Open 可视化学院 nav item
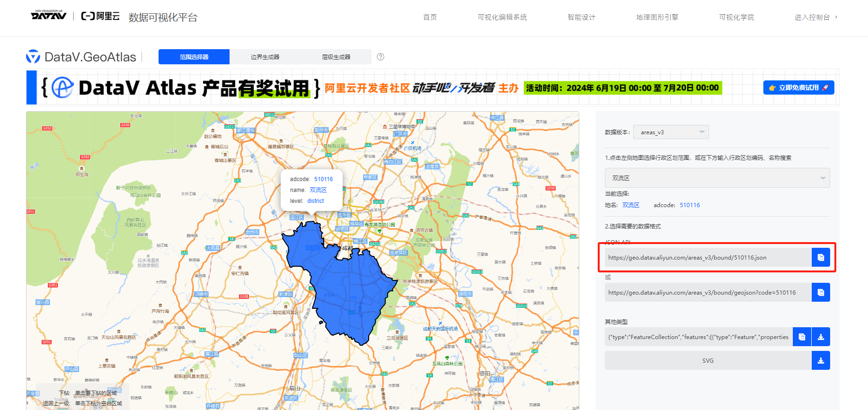The width and height of the screenshot is (868, 410). [x=736, y=17]
